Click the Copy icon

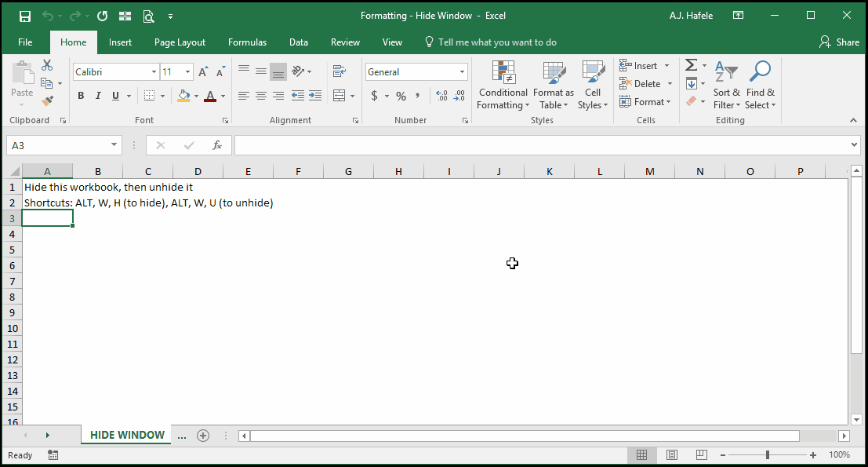tap(47, 83)
